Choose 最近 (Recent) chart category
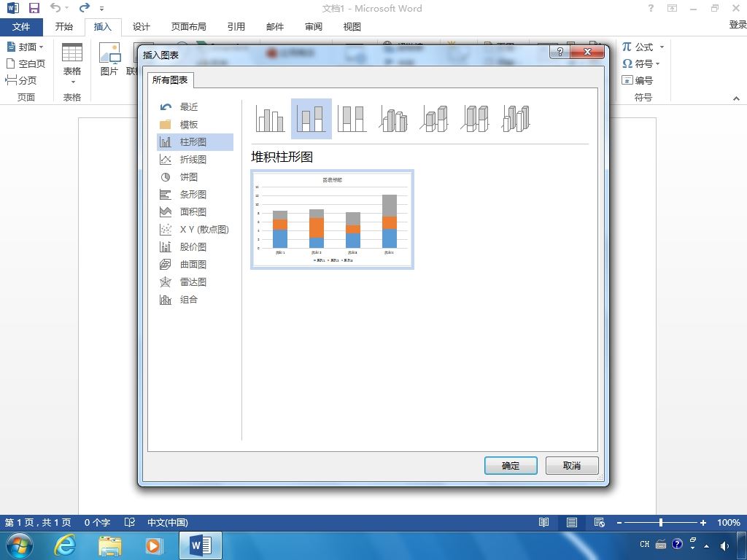The width and height of the screenshot is (747, 560). click(195, 107)
